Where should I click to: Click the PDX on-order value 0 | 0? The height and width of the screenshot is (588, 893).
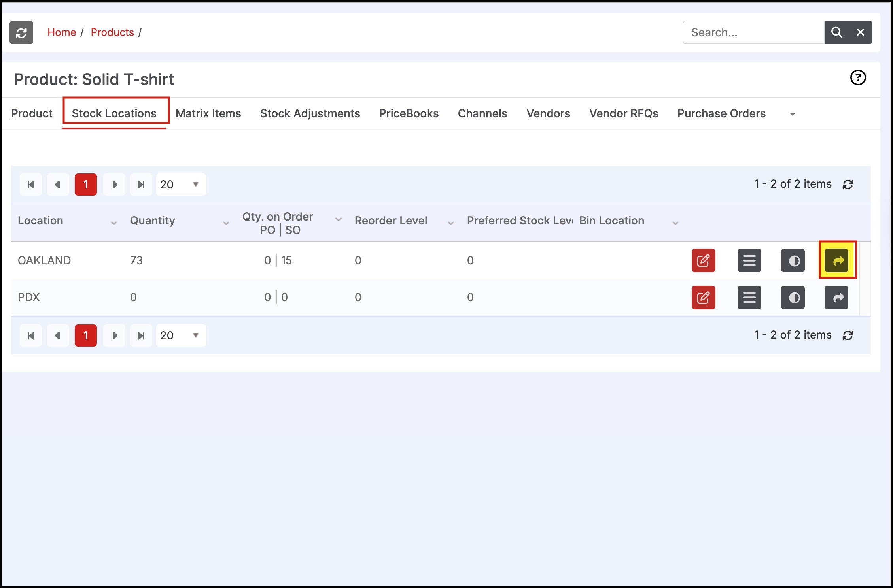coord(276,297)
